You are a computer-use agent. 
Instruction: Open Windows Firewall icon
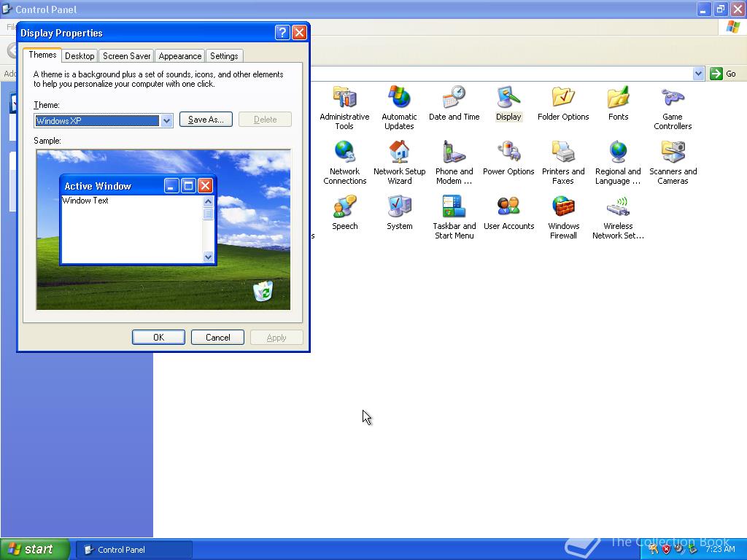tap(563, 206)
